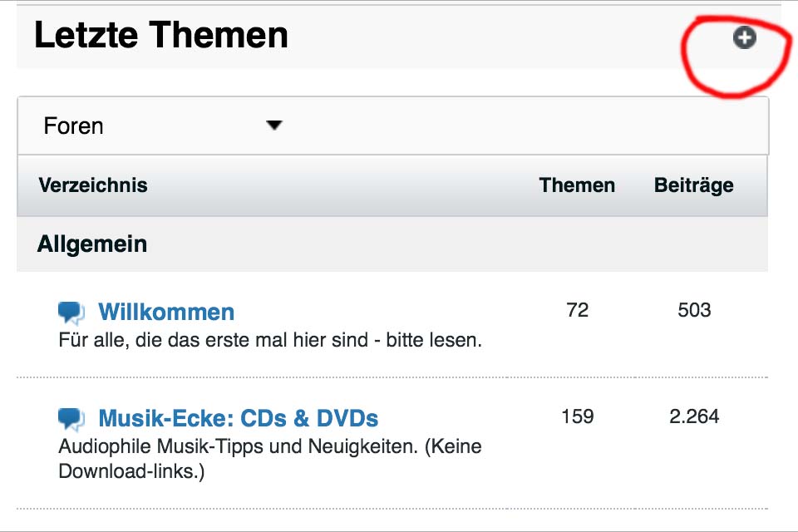
Task: Click the plus icon beside Letzte Themen
Action: (744, 37)
